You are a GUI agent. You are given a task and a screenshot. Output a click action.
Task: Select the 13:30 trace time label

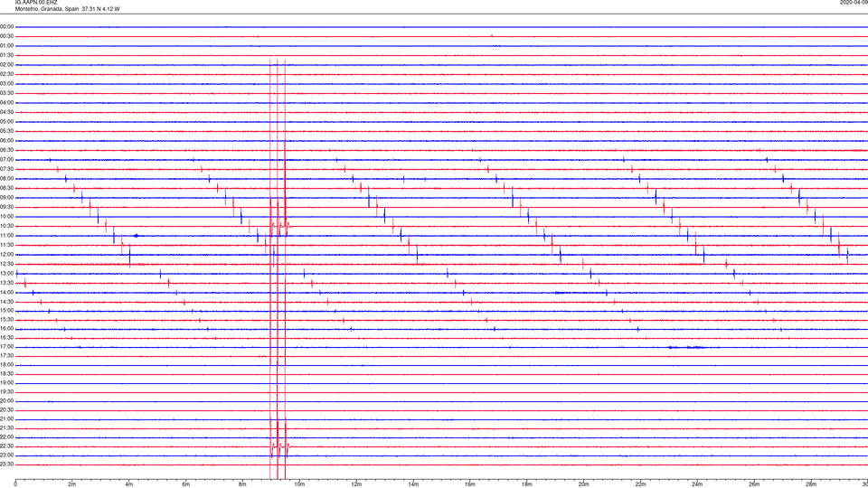pos(7,283)
